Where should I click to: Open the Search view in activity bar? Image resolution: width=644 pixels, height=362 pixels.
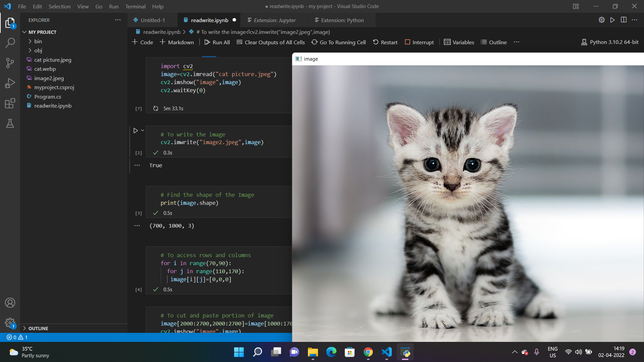pyautogui.click(x=10, y=43)
